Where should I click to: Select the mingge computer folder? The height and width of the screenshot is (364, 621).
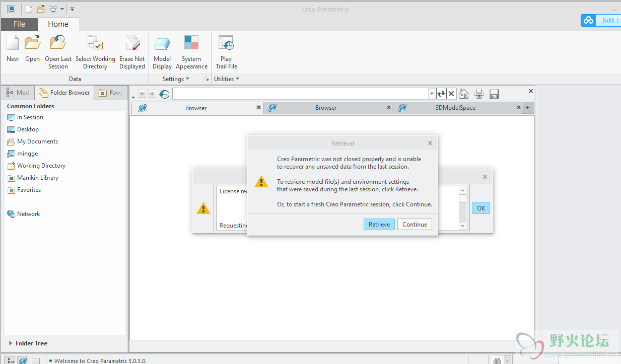click(x=23, y=154)
